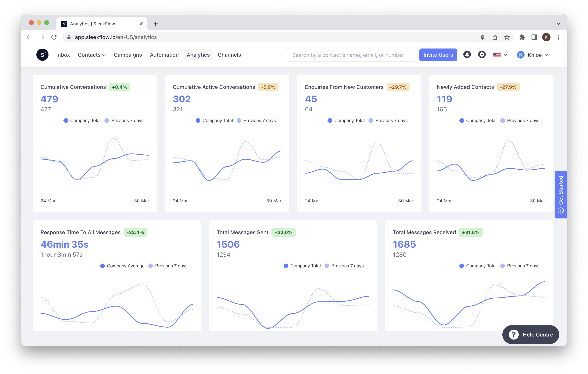Click the SleekFlow logo icon
The height and width of the screenshot is (374, 588).
click(x=43, y=54)
